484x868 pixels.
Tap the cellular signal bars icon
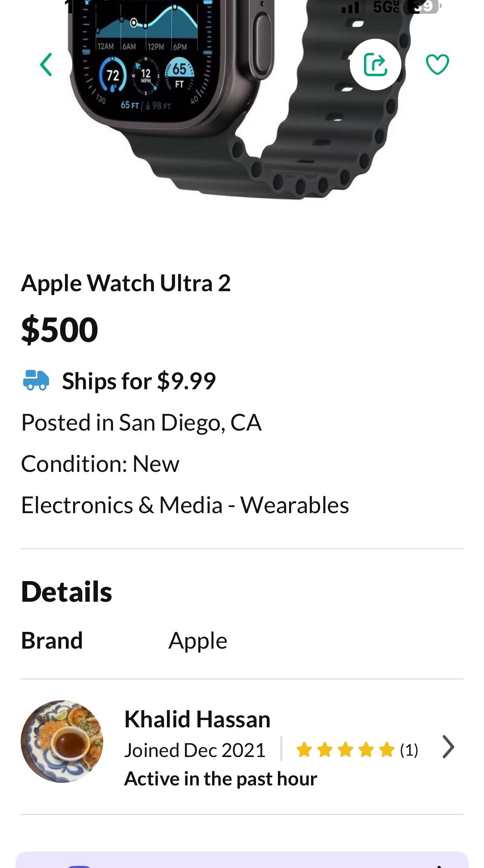click(351, 7)
